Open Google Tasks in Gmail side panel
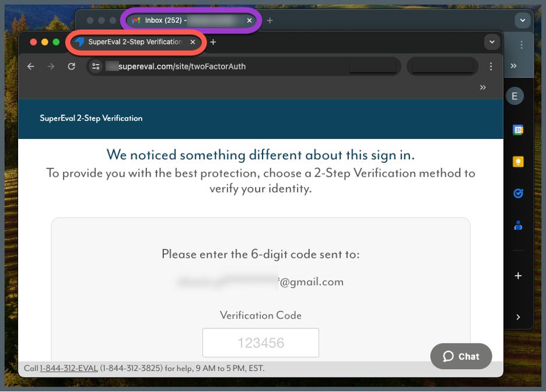This screenshot has height=392, width=546. [x=518, y=193]
